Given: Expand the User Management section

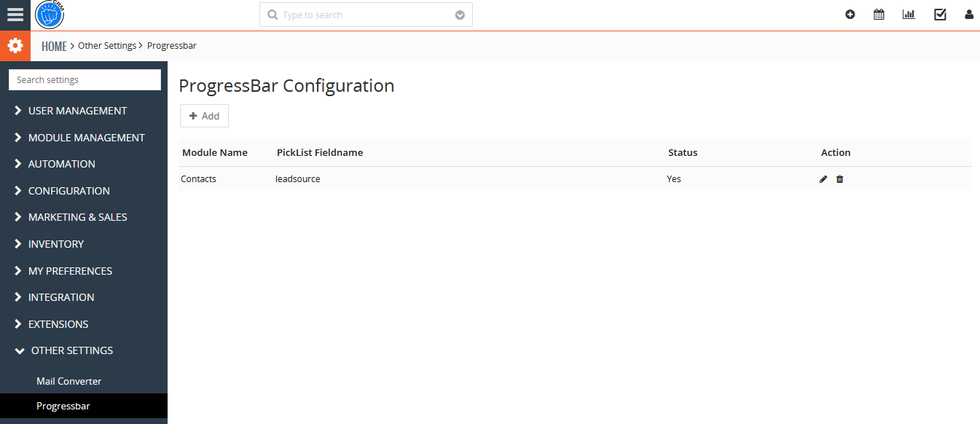Looking at the screenshot, I should click(77, 111).
